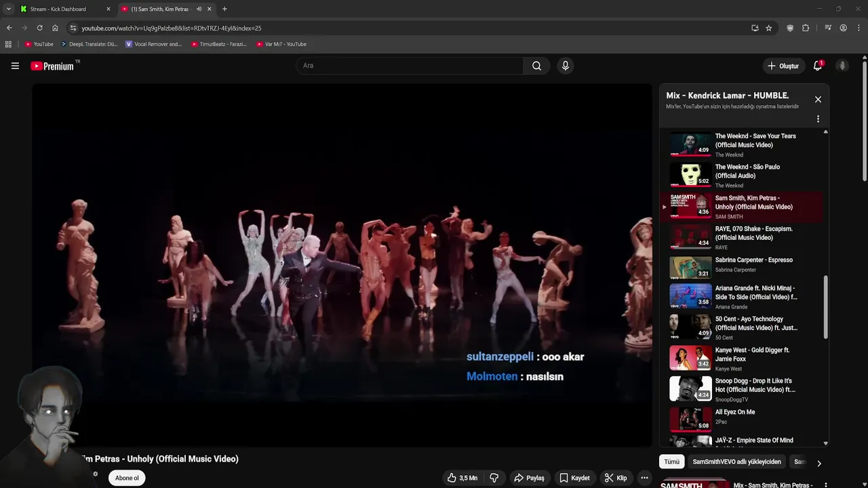Screen dimensions: 868x488
Task: Open the Vocal Remover bookmark
Action: (x=153, y=44)
